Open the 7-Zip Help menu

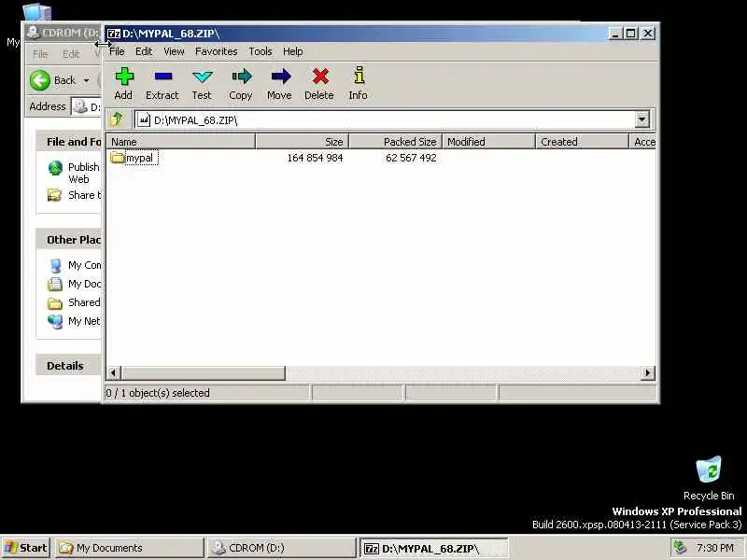[293, 51]
